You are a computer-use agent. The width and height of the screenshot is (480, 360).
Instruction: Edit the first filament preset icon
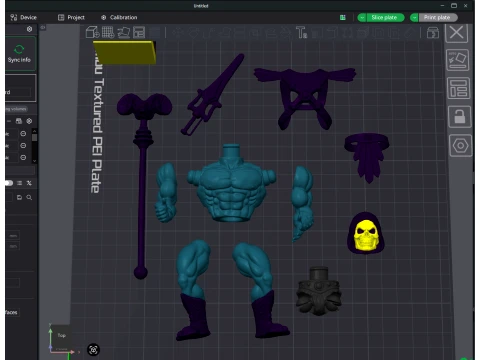[x=23, y=134]
